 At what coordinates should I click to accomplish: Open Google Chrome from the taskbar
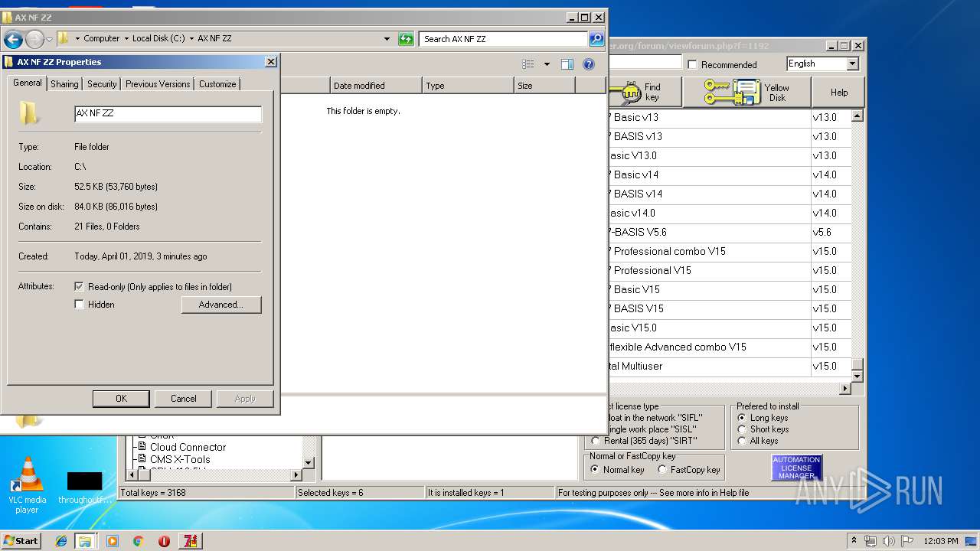pos(139,541)
